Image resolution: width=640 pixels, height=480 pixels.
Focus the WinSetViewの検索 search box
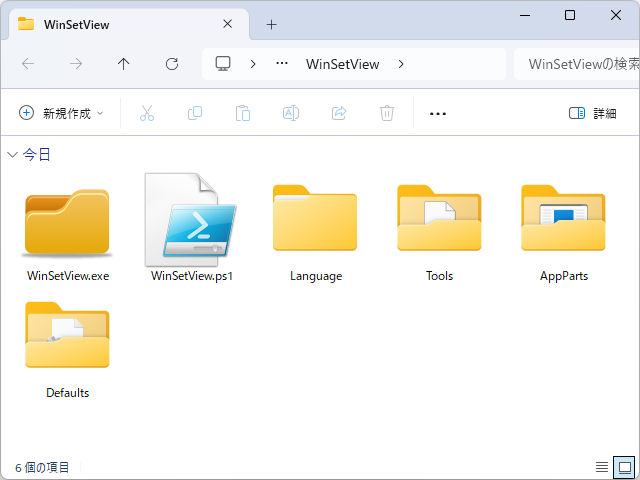pos(576,64)
